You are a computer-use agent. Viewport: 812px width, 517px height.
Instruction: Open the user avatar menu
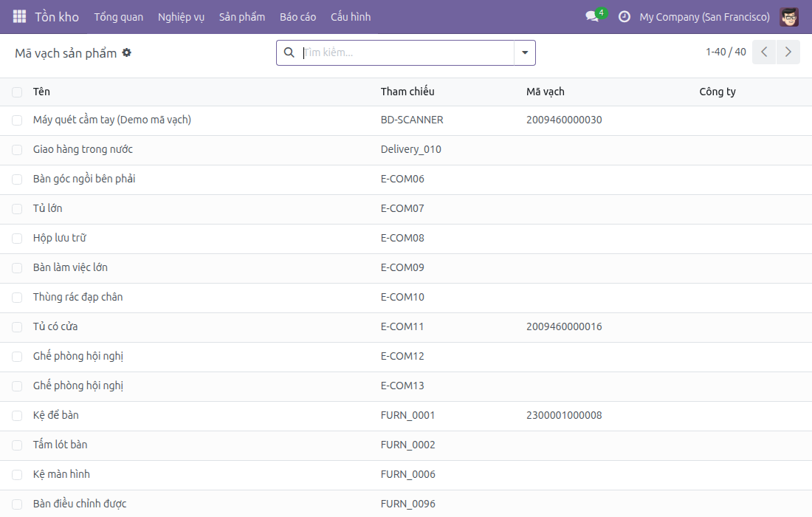pos(789,16)
